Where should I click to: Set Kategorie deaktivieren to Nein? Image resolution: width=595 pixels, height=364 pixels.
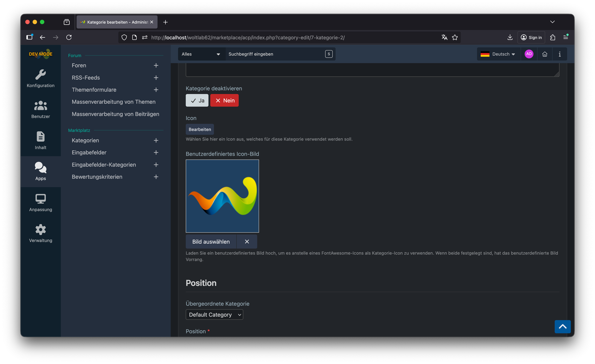(224, 101)
